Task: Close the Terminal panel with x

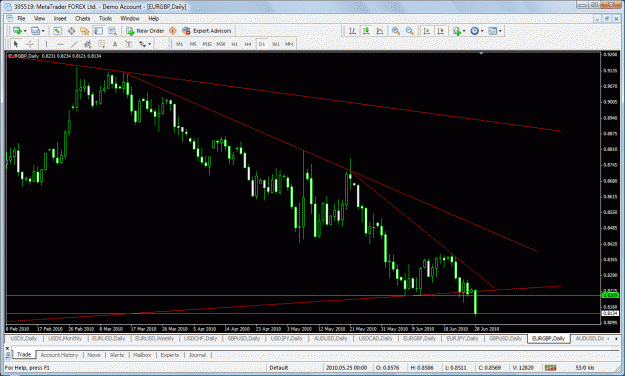Action: pyautogui.click(x=8, y=348)
